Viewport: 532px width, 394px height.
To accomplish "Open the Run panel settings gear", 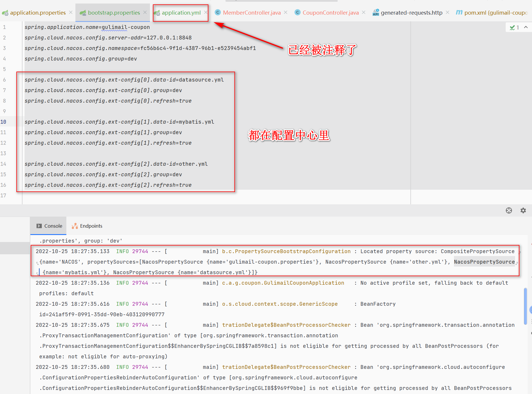I will point(523,210).
